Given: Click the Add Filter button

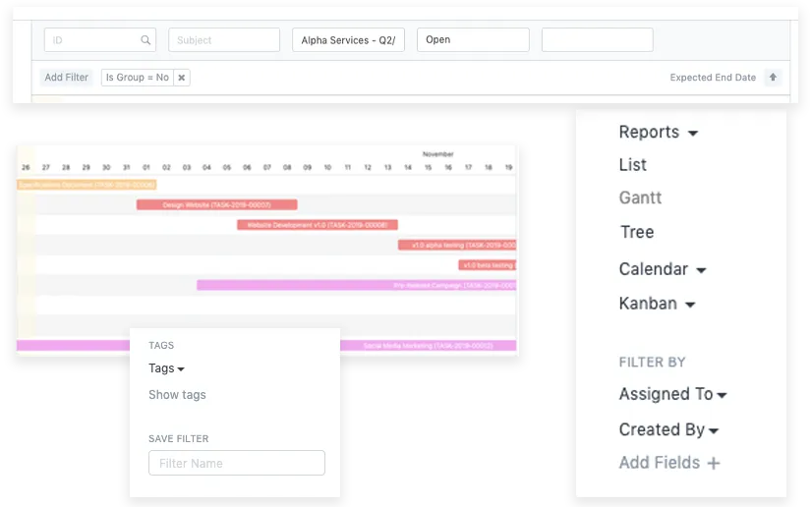Looking at the screenshot, I should [x=67, y=78].
